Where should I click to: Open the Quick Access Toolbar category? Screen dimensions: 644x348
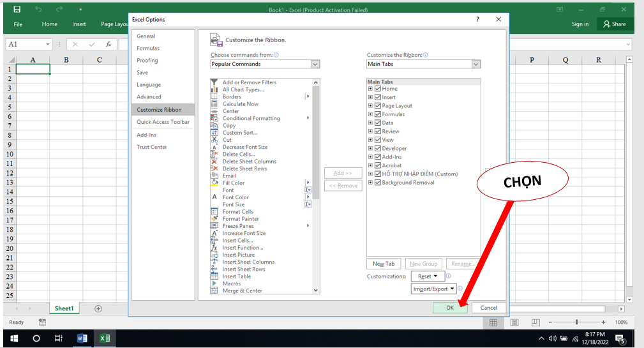[x=163, y=122]
